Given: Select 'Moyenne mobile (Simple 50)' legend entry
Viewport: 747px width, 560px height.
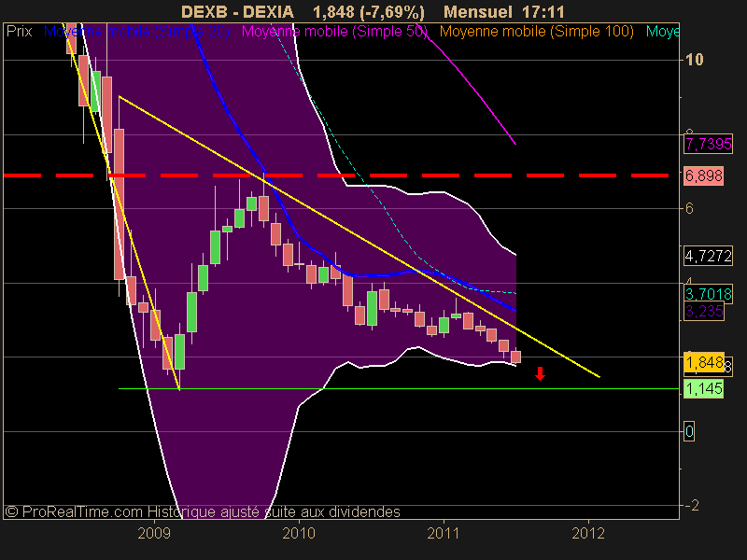Looking at the screenshot, I should [334, 32].
